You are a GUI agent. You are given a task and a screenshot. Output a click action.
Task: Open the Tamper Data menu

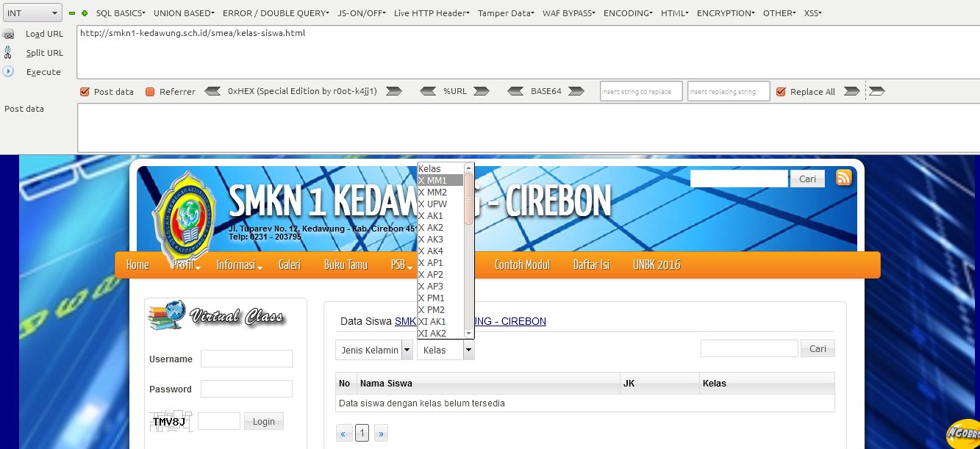tap(507, 13)
